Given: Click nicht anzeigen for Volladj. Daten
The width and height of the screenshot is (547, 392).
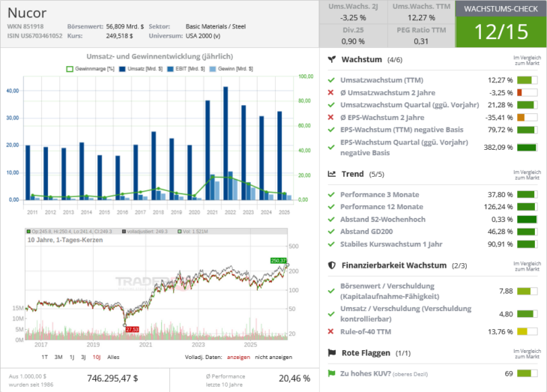Looking at the screenshot, I should pos(273,357).
